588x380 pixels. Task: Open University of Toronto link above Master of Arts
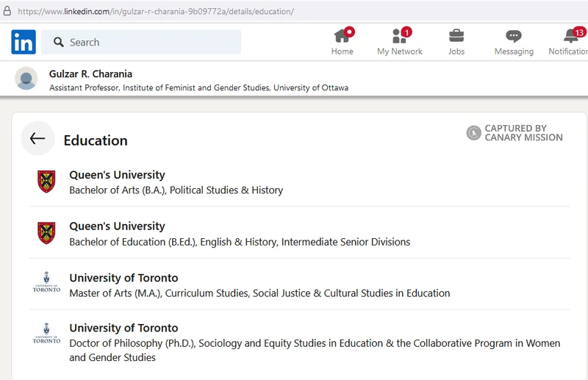pos(123,278)
